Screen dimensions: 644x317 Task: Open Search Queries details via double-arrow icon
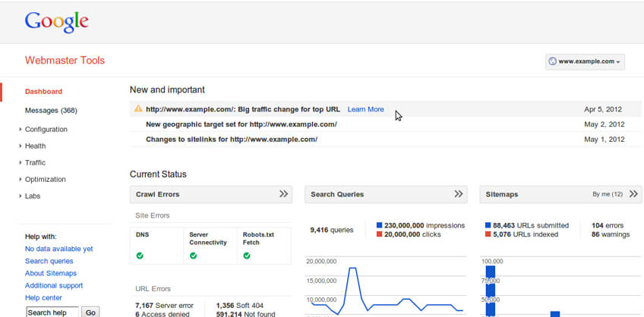point(459,194)
